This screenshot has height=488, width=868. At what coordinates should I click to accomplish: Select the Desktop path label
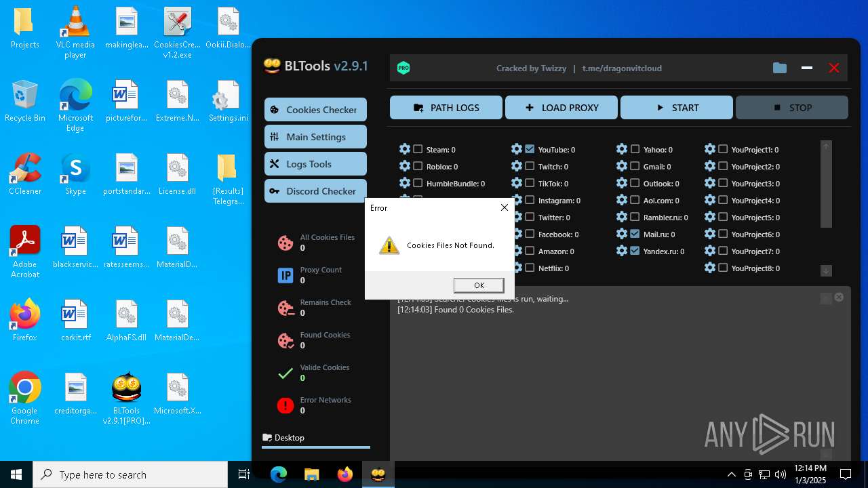coord(290,438)
